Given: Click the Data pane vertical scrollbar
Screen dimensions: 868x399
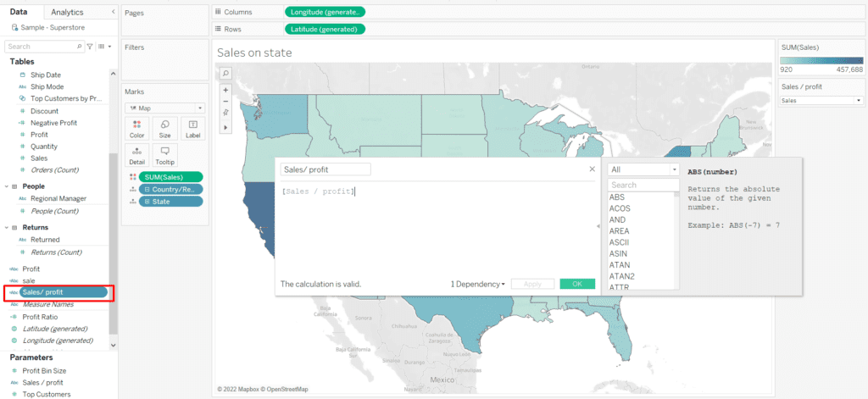Looking at the screenshot, I should 113,243.
